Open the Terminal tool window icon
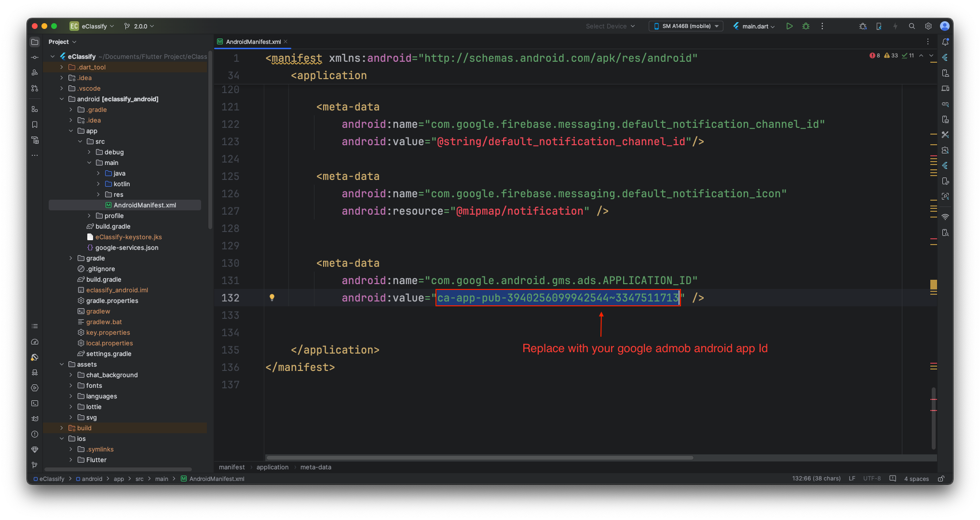980x520 pixels. coord(35,403)
